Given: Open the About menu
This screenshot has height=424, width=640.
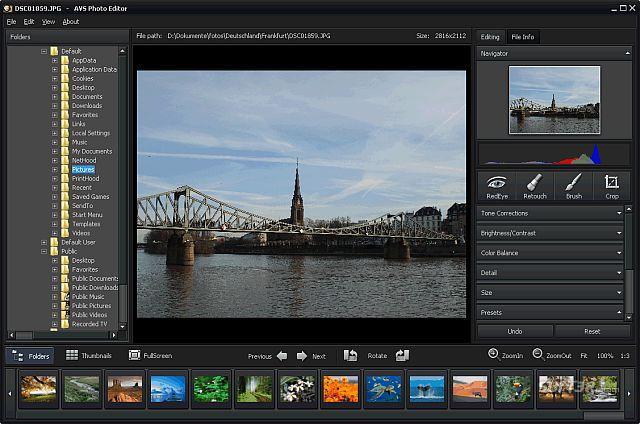Looking at the screenshot, I should [x=71, y=22].
